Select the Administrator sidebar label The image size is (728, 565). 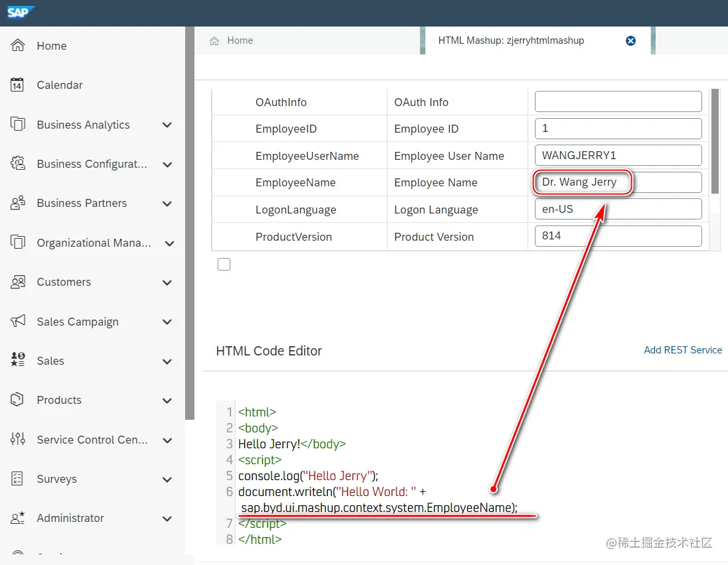(x=70, y=518)
